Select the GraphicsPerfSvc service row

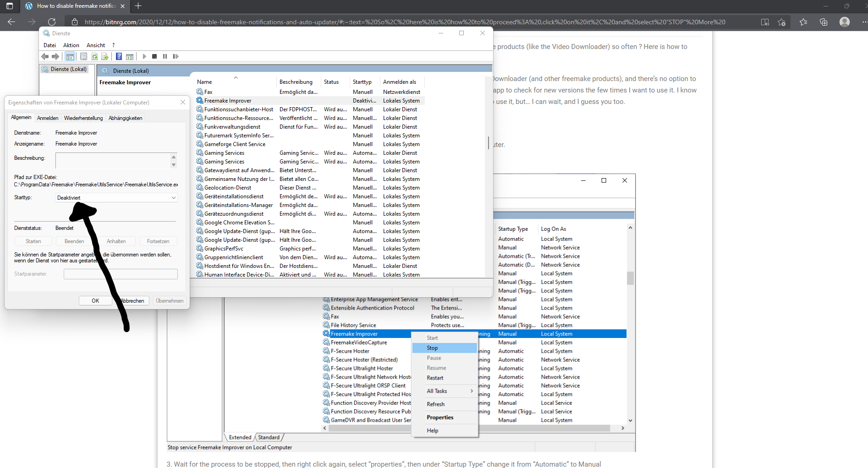coord(310,249)
